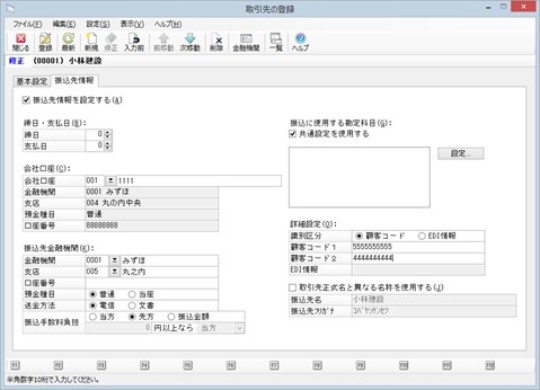Click the 最新 refresh toolbar icon

click(x=68, y=42)
